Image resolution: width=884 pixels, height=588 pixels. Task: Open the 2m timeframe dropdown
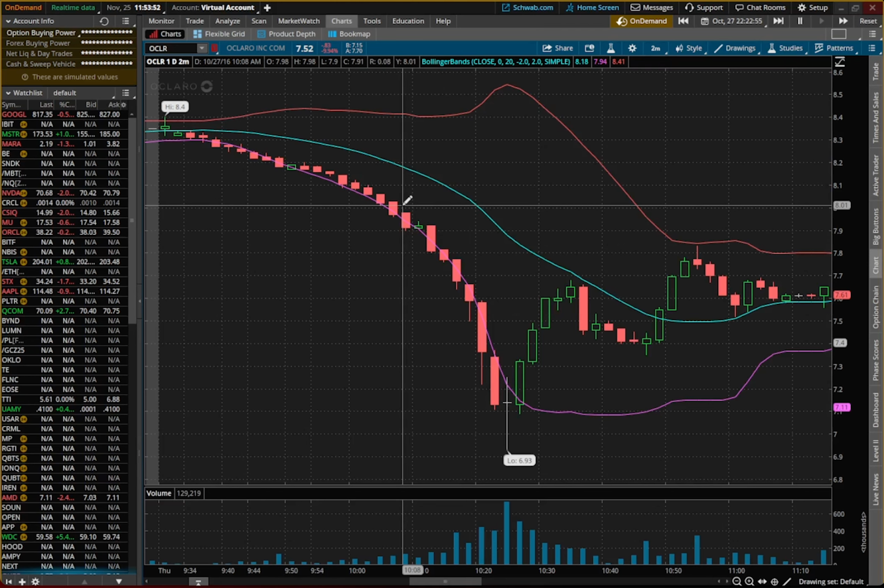[x=655, y=48]
